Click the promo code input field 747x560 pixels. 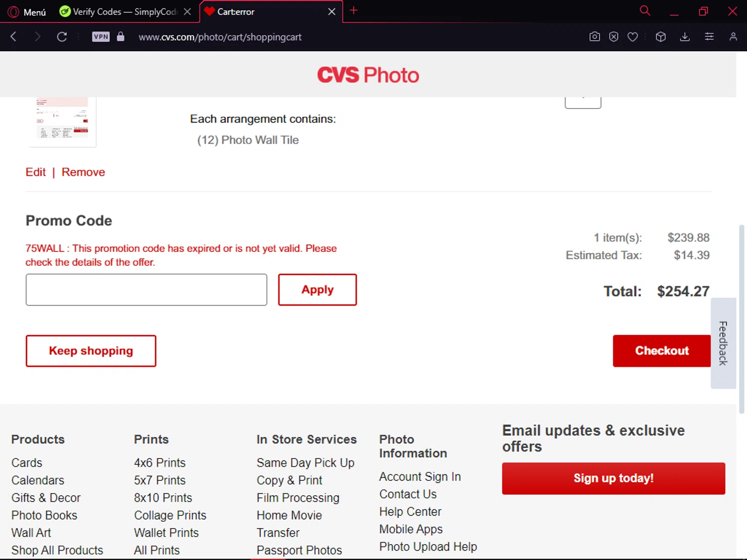pos(146,290)
